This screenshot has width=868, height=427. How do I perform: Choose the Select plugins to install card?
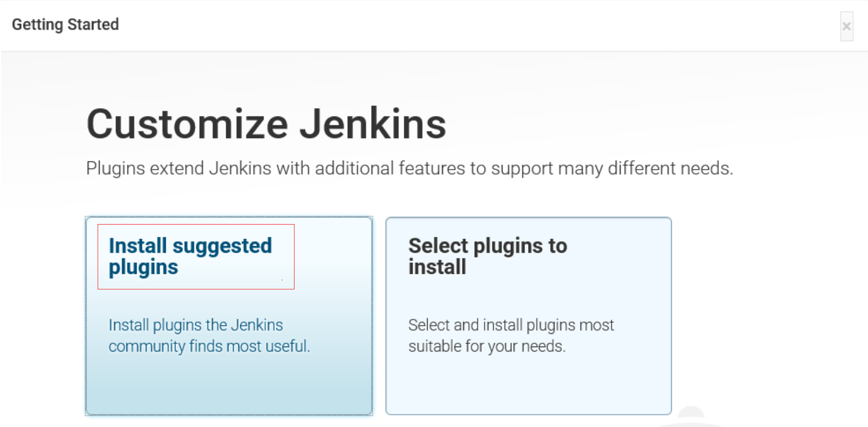coord(529,316)
